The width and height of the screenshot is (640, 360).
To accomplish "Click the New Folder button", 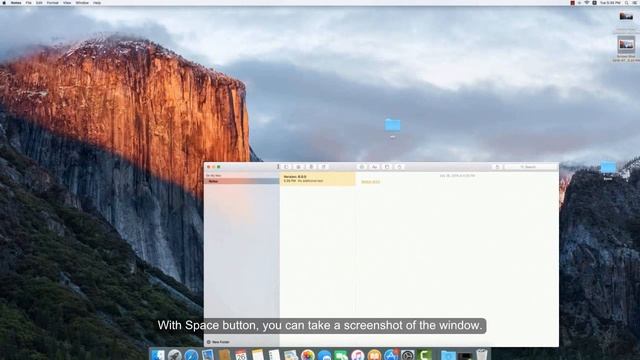I will coord(219,342).
